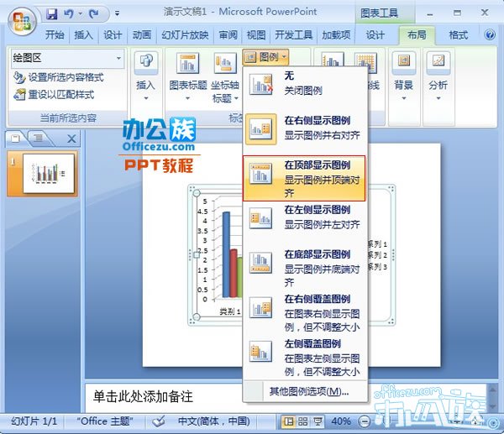Select 在底部显示图例 menu item
The width and height of the screenshot is (504, 434).
(x=304, y=268)
